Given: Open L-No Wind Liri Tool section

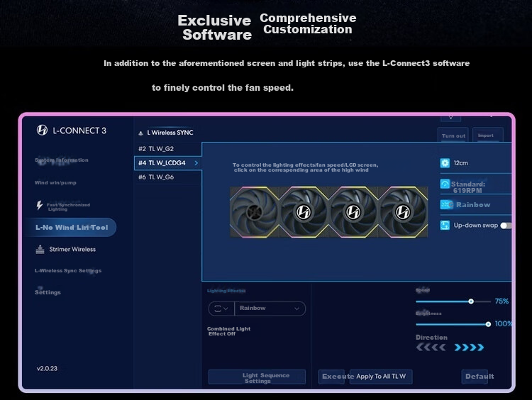Looking at the screenshot, I should (70, 228).
